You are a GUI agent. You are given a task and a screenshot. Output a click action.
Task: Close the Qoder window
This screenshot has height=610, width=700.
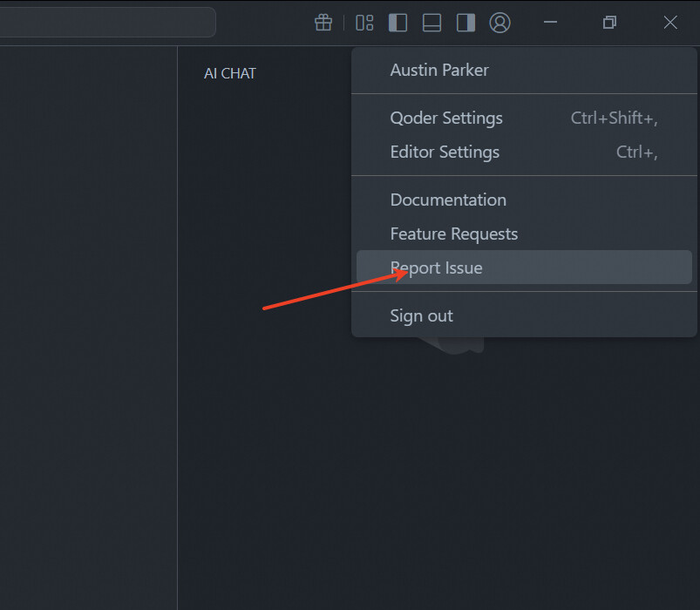(670, 23)
